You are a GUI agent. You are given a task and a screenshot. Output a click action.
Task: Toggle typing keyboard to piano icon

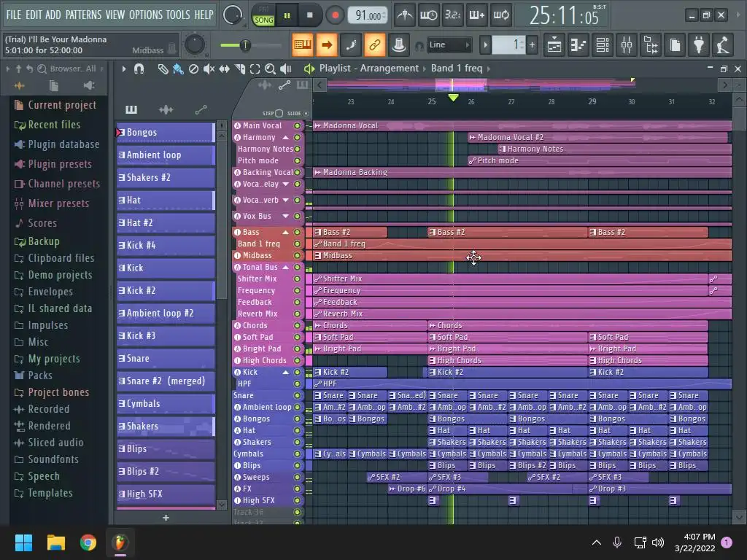303,44
